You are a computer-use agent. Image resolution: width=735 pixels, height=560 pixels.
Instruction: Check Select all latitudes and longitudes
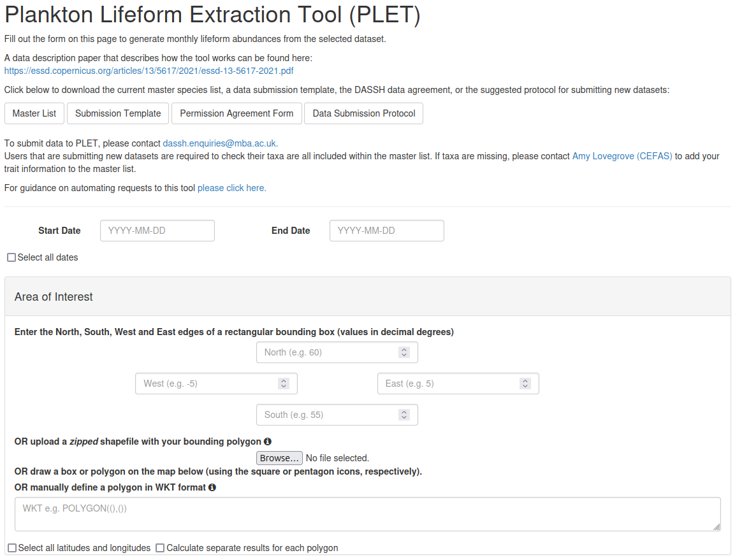tap(12, 548)
